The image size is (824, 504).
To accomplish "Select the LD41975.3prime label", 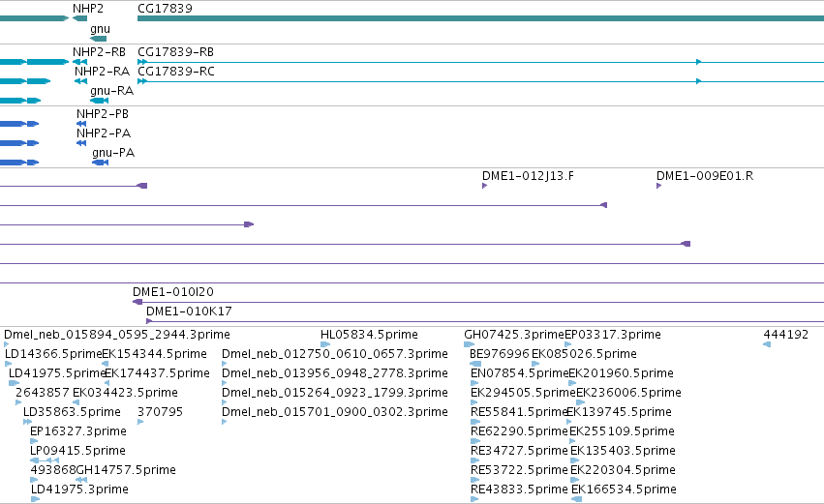I will (x=79, y=489).
